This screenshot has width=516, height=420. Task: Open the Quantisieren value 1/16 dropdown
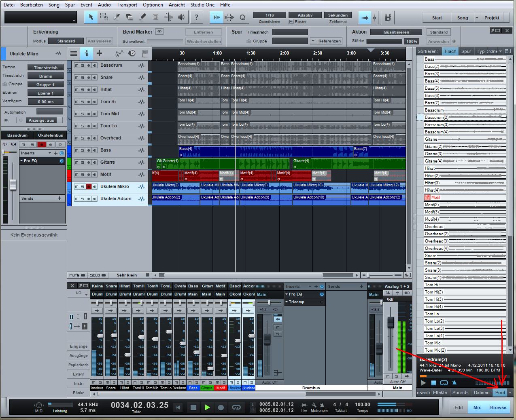tap(270, 15)
